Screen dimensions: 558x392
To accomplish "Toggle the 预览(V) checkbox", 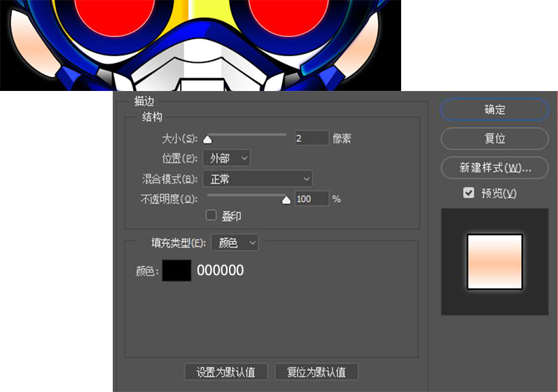I will [x=468, y=192].
